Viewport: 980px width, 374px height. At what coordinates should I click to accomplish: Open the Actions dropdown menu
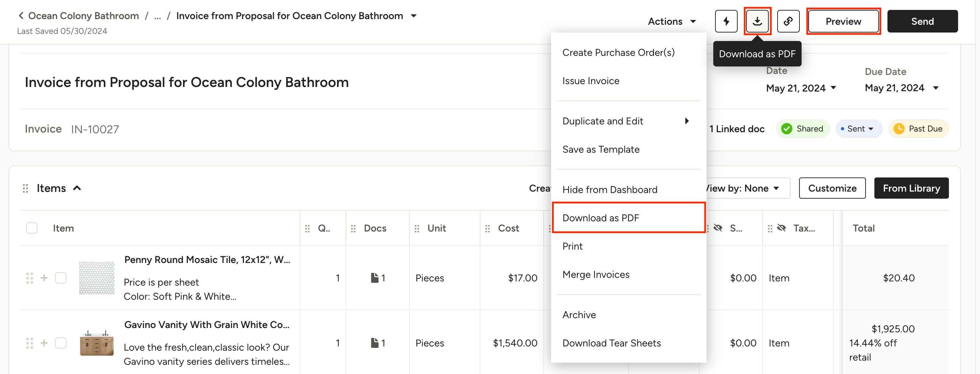pos(672,21)
